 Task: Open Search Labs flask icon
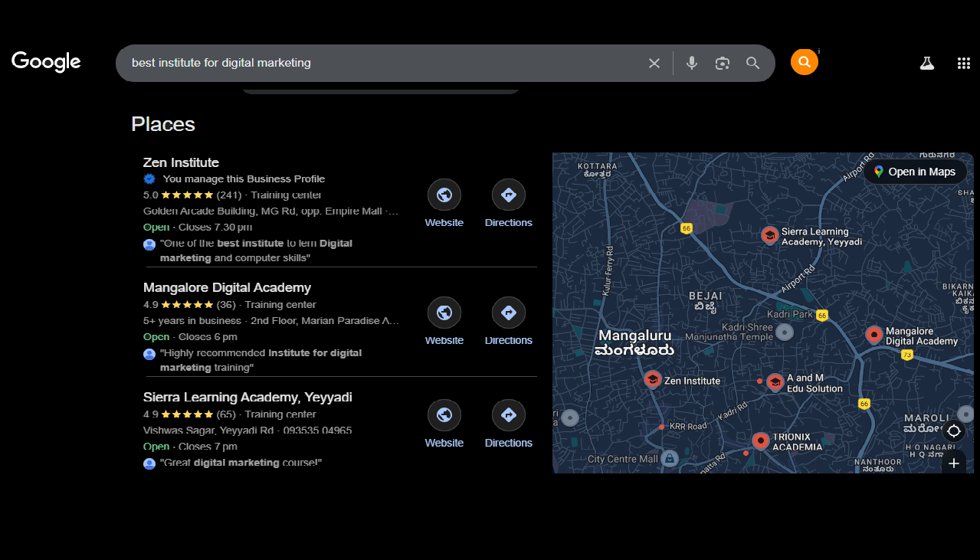pos(926,64)
